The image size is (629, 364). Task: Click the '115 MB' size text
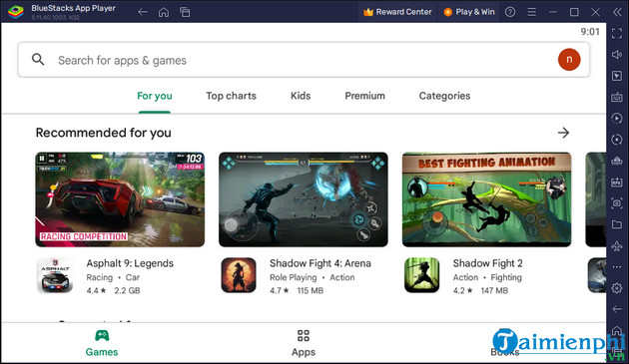pos(311,290)
